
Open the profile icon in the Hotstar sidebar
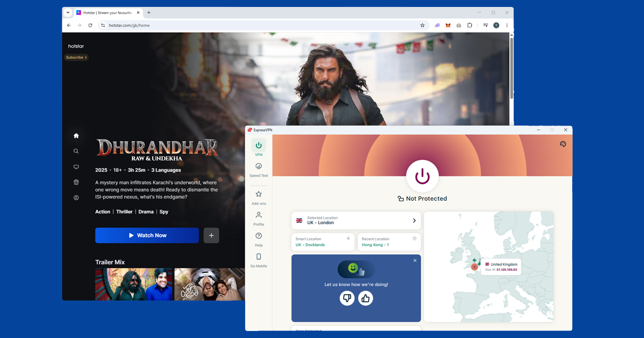[76, 198]
